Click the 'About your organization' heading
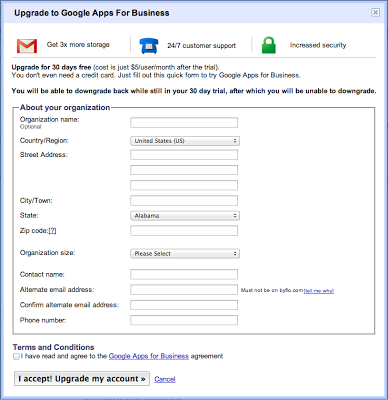This screenshot has height=400, width=388. pyautogui.click(x=65, y=108)
